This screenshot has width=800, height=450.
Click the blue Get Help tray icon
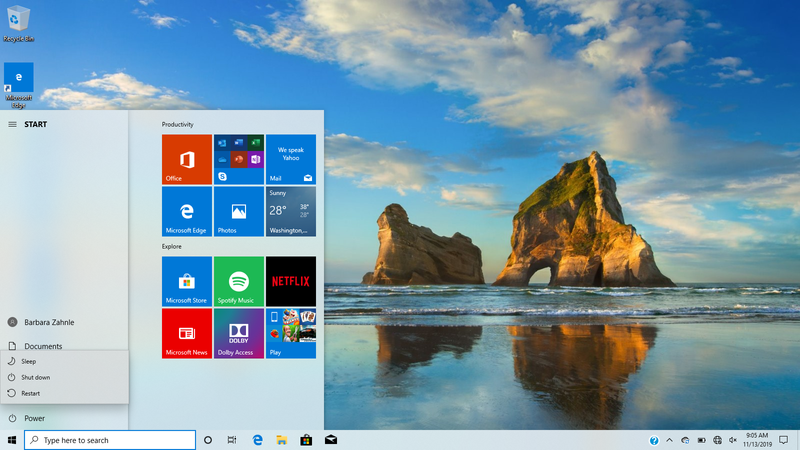click(x=654, y=440)
